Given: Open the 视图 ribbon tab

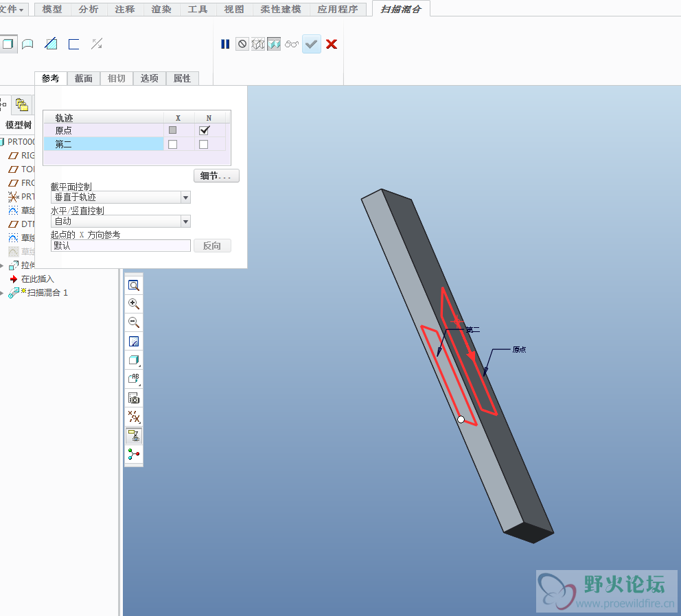Looking at the screenshot, I should coord(234,9).
